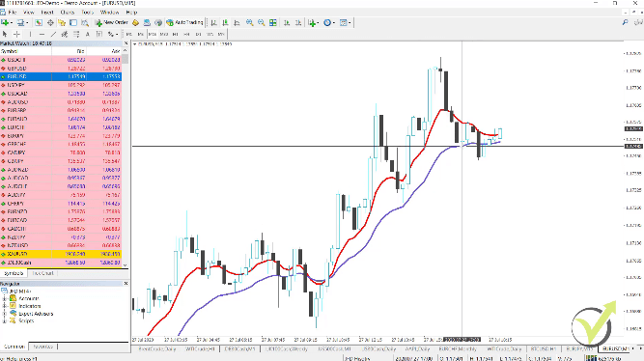Screen dimensions: 644x361
Task: Open the Insert menu
Action: coord(47,13)
